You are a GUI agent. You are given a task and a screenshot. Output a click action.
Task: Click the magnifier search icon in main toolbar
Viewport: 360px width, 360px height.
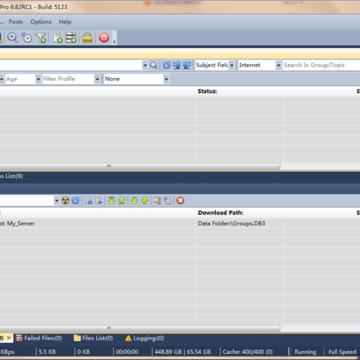[13, 37]
